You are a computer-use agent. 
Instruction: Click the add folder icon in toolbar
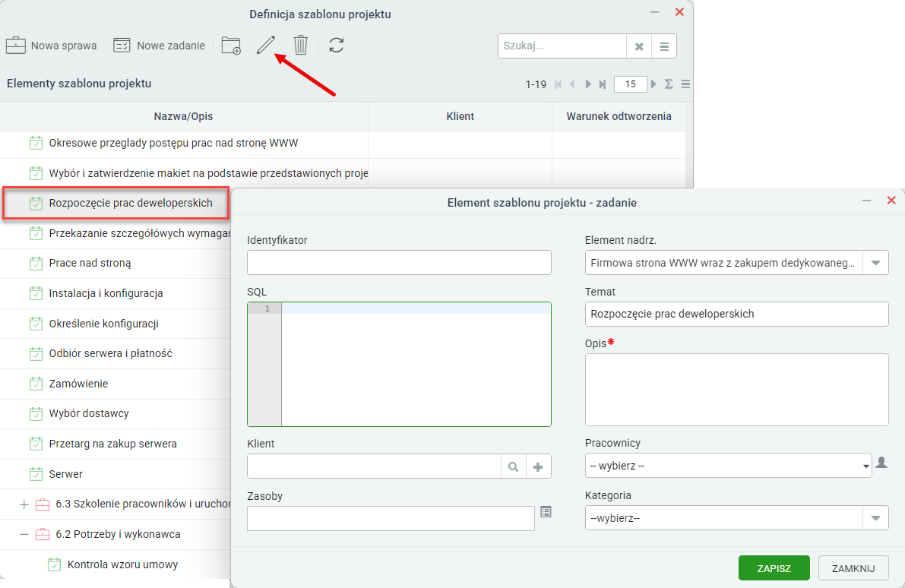[231, 46]
